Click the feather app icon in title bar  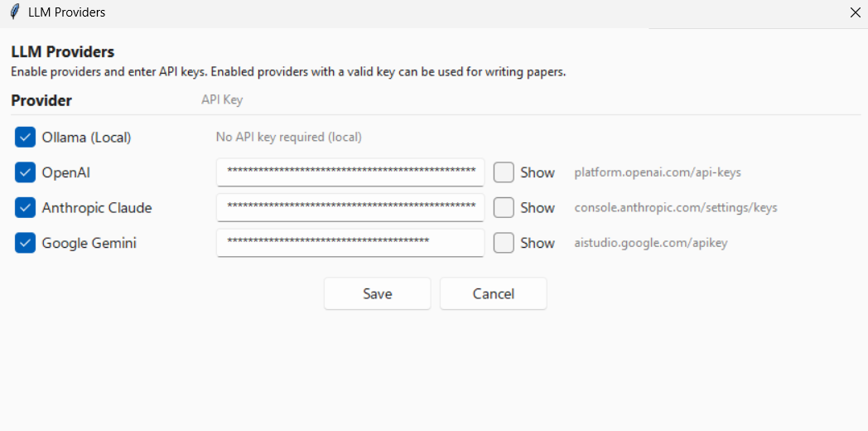pos(16,12)
